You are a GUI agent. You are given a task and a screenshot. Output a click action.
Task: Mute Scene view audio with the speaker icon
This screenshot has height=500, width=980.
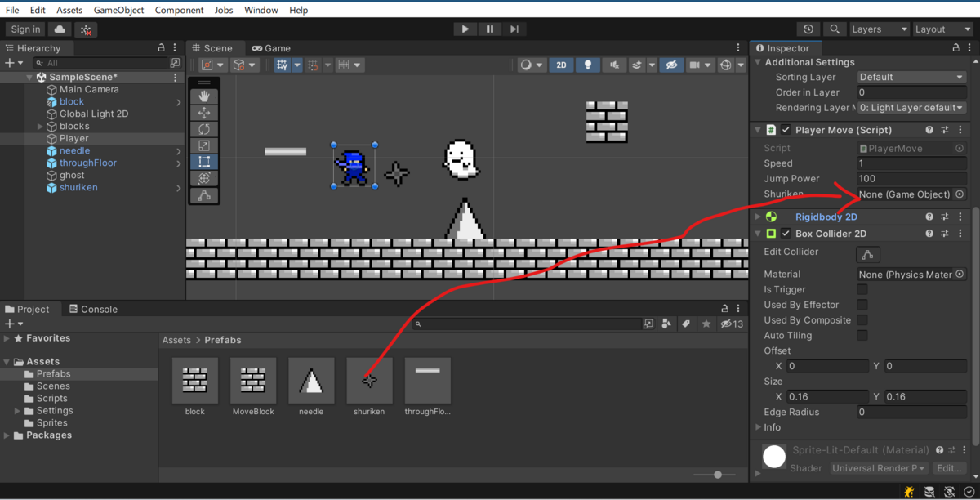615,65
